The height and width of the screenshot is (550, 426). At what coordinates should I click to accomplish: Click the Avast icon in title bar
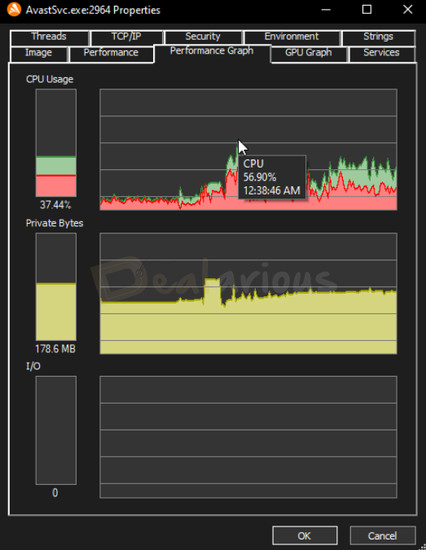14,9
